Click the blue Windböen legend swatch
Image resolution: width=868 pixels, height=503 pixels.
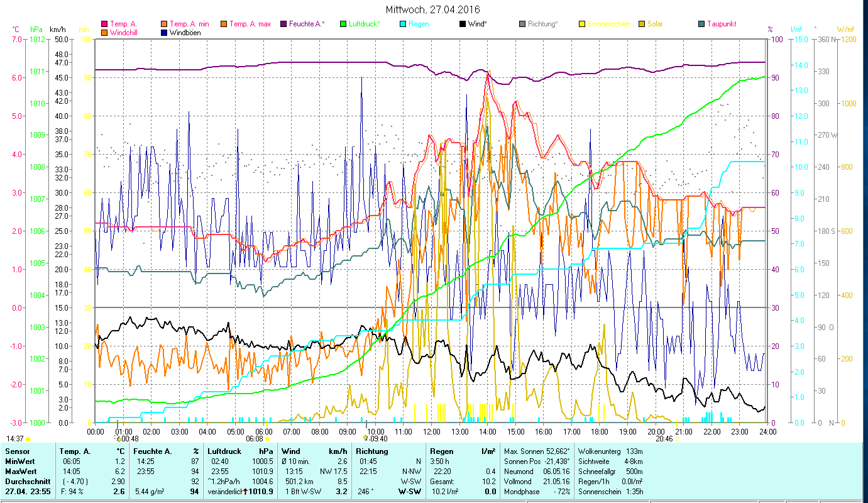(165, 32)
